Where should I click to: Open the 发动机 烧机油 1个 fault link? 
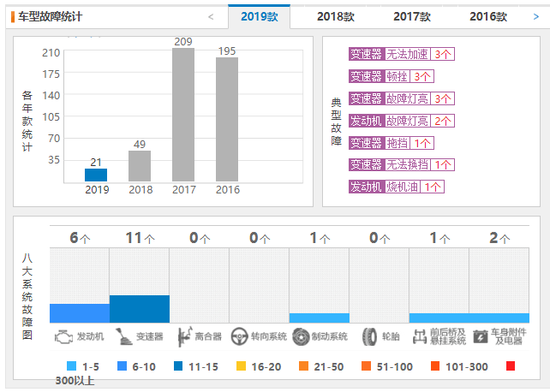[396, 187]
